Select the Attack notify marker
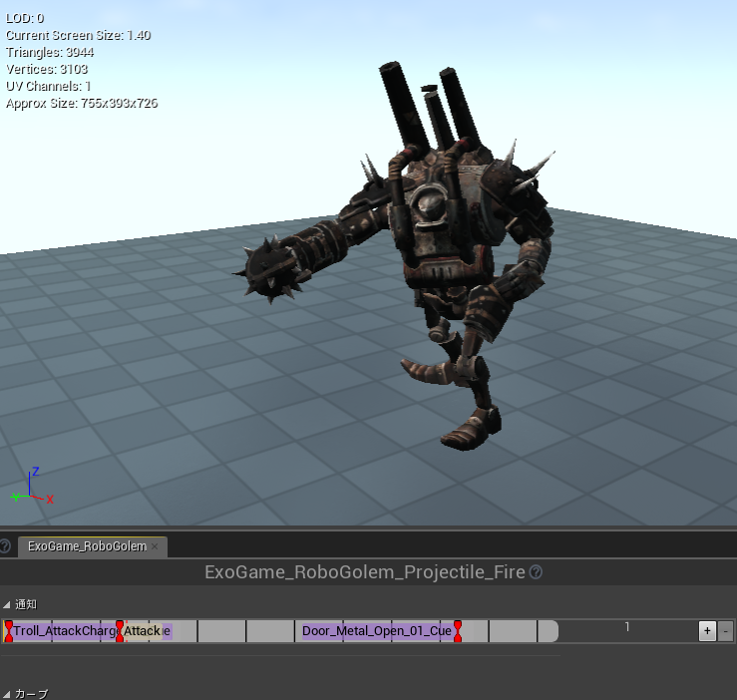The image size is (737, 700). click(x=142, y=631)
